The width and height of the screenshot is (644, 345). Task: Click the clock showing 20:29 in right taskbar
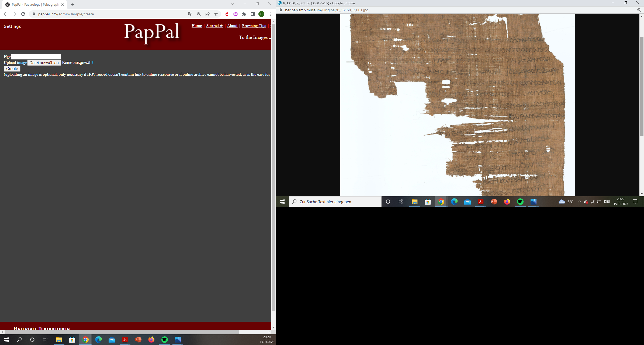(x=621, y=202)
